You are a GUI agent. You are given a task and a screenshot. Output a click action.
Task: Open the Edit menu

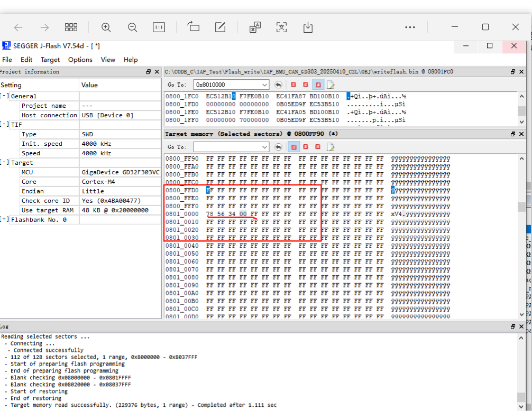click(26, 60)
